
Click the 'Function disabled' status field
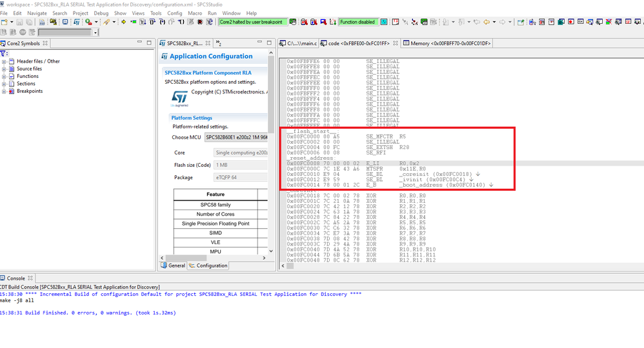tap(357, 22)
